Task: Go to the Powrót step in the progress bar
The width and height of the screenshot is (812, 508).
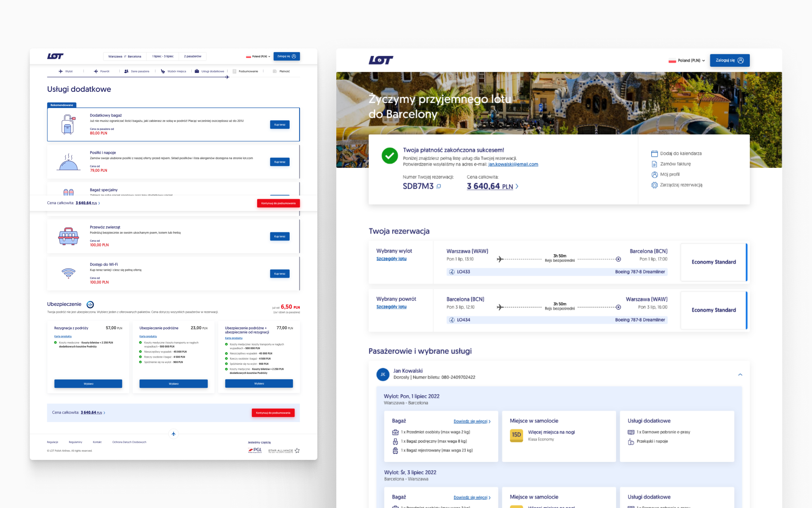Action: pos(101,71)
